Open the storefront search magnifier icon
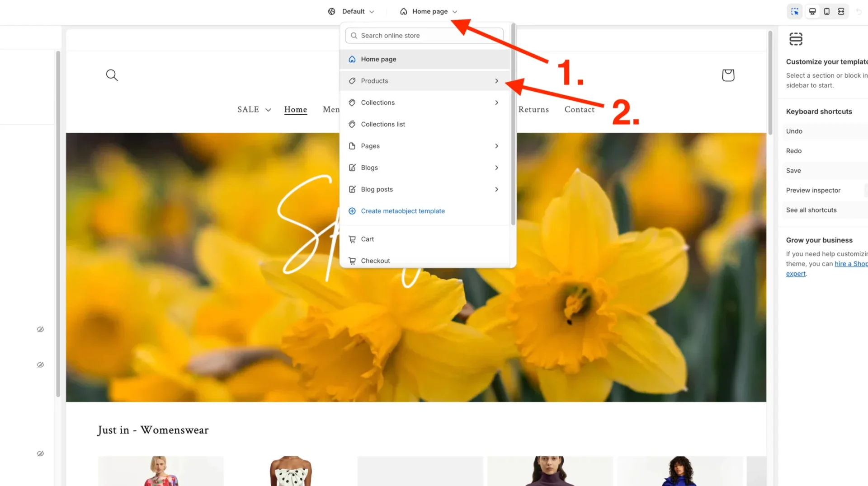The width and height of the screenshot is (868, 486). [112, 75]
